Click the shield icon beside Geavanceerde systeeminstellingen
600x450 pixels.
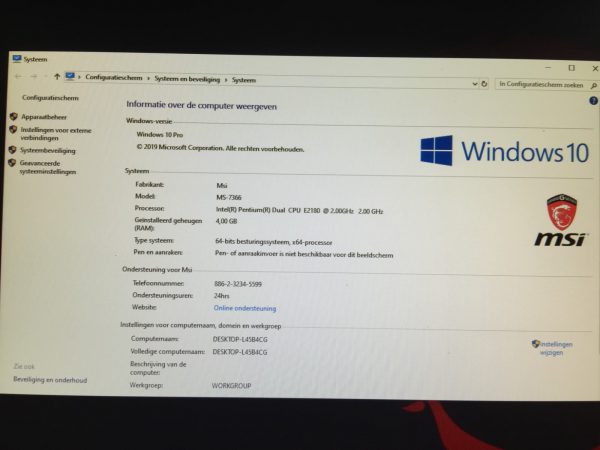point(12,163)
